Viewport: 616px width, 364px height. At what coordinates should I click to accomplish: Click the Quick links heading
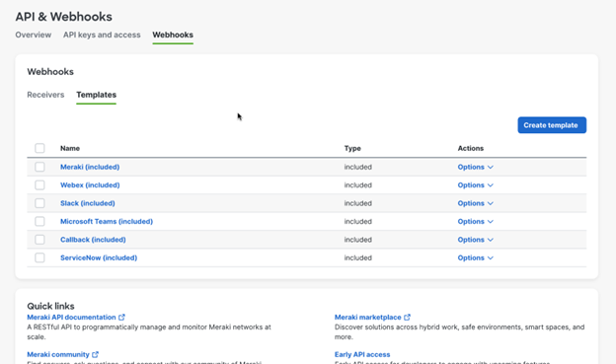(x=50, y=306)
